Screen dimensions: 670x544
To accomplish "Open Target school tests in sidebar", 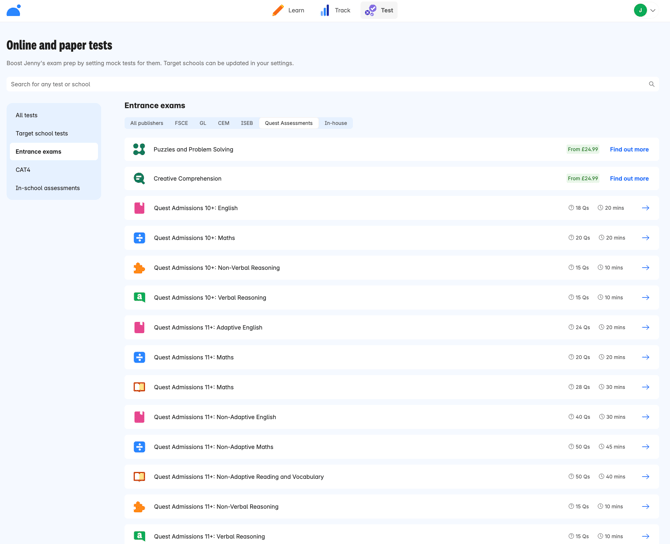I will (54, 133).
